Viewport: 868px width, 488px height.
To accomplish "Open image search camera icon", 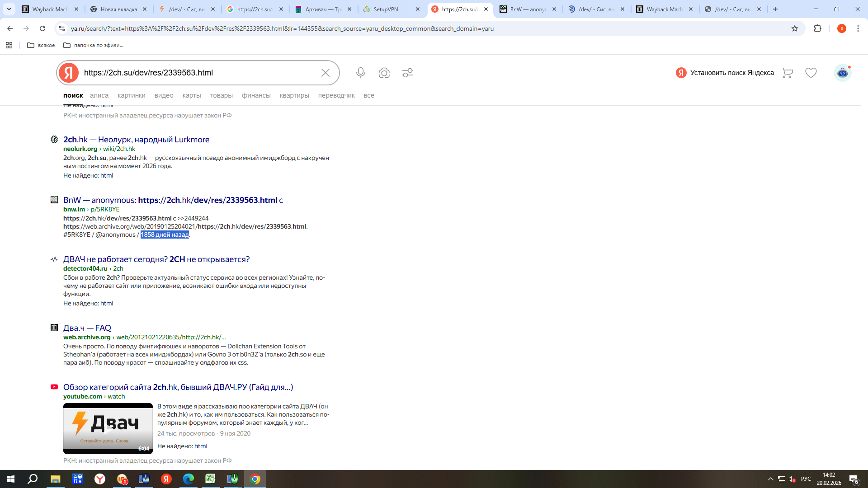I will pyautogui.click(x=384, y=73).
